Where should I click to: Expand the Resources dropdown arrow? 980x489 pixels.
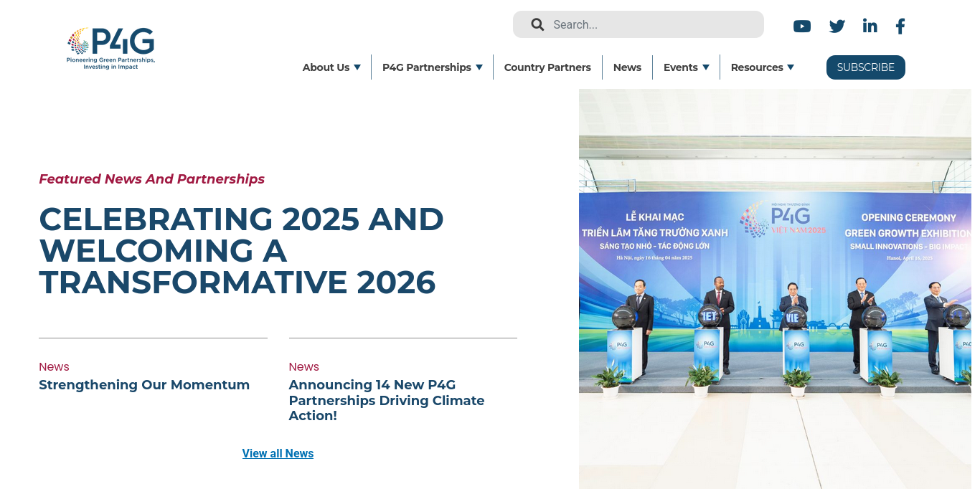coord(791,67)
